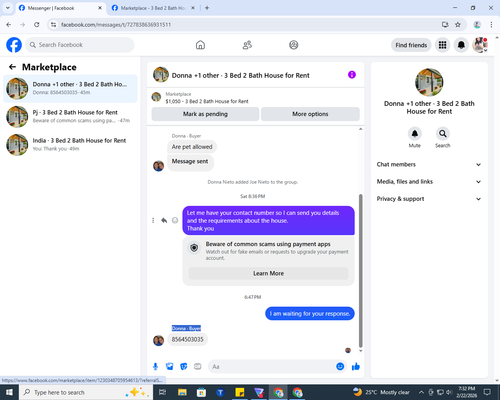Viewport: 500px width, 400px height.
Task: Open conversation information purple icon
Action: tap(352, 75)
